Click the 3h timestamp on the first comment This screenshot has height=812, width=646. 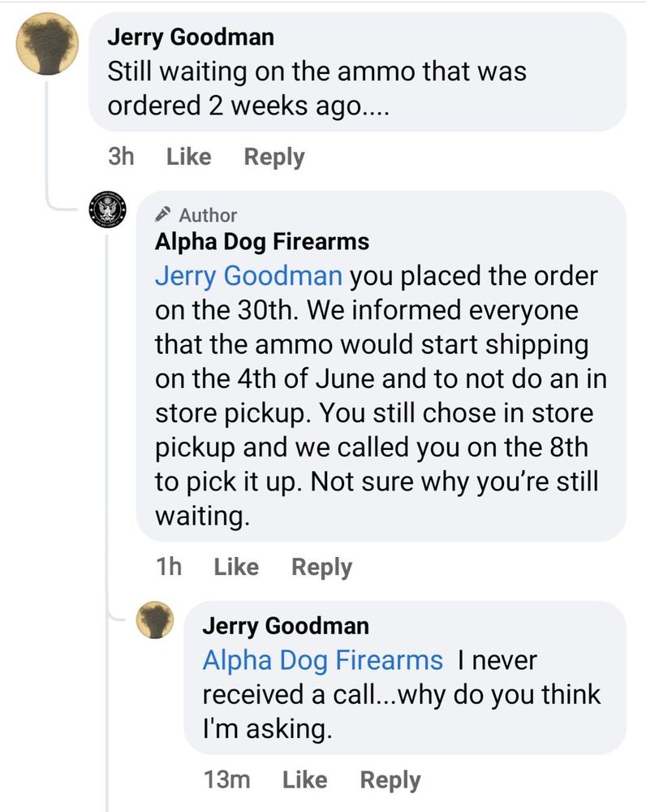click(x=121, y=157)
